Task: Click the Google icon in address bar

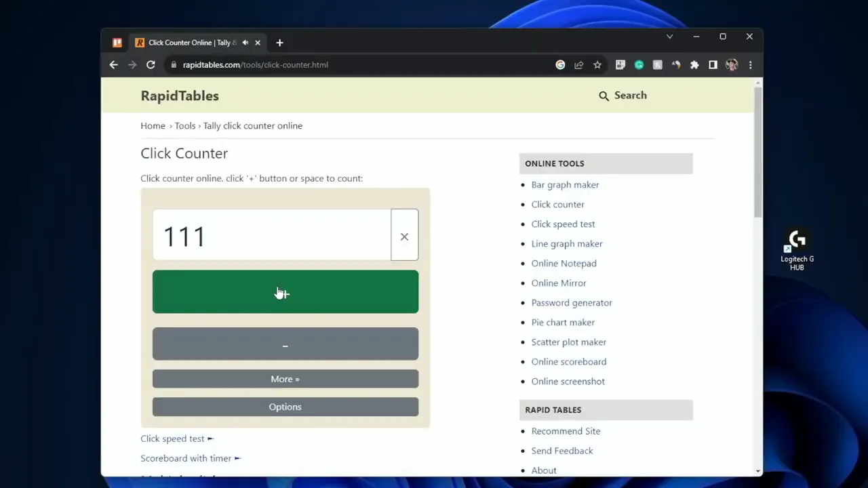Action: click(x=560, y=65)
